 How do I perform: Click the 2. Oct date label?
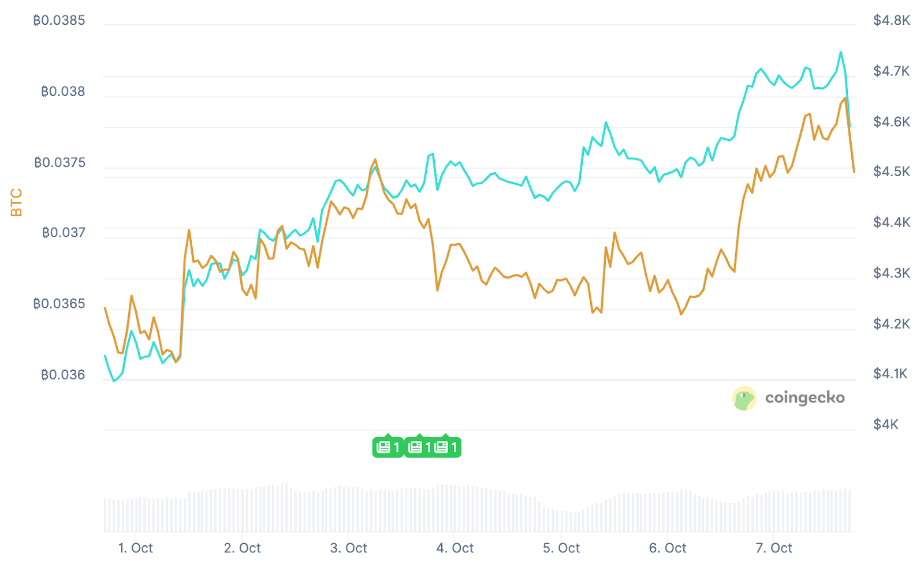pos(242,548)
